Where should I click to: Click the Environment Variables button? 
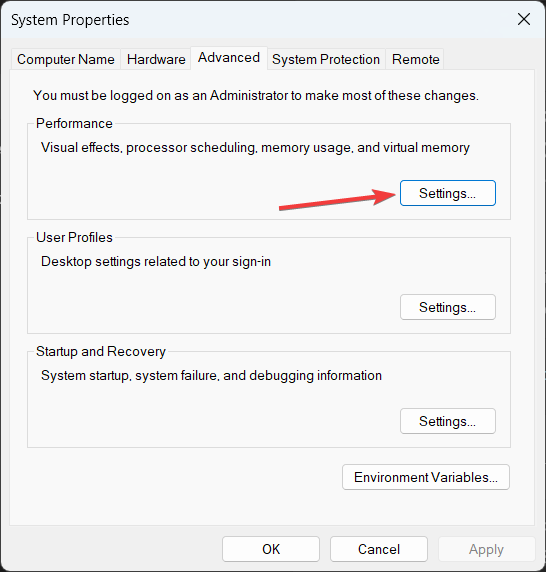[x=426, y=477]
